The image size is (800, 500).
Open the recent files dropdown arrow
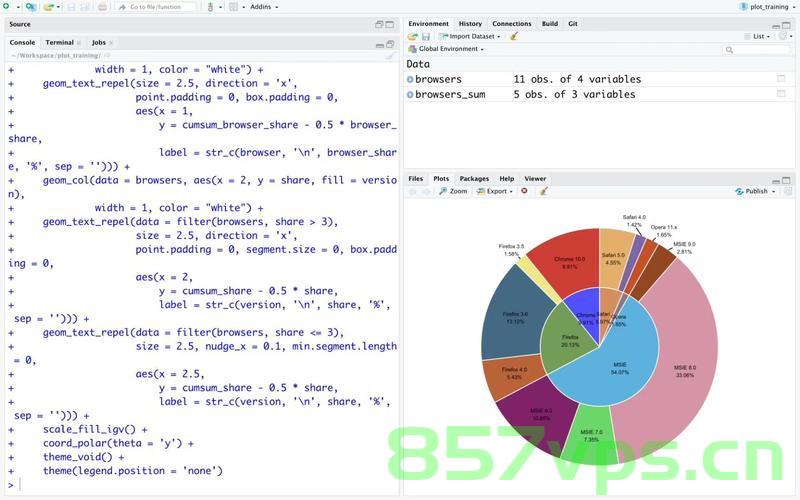[58, 7]
